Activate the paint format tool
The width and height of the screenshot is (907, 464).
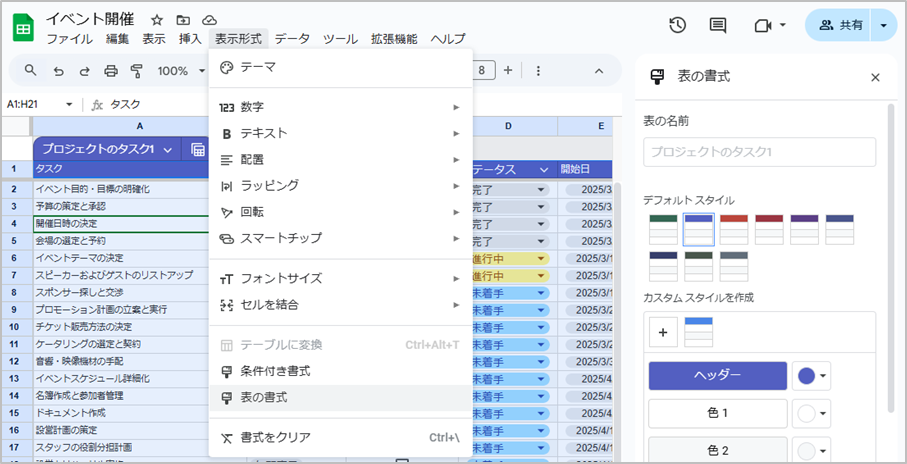point(137,71)
